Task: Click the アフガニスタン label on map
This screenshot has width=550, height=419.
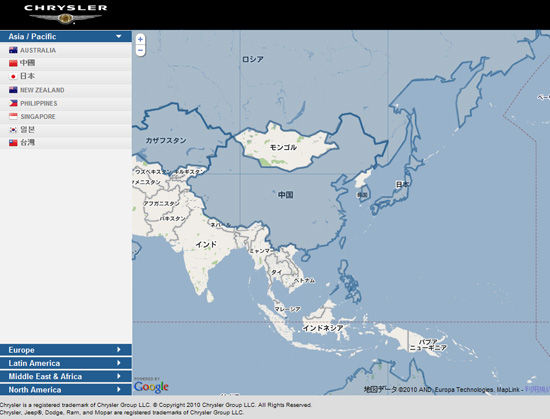Action: point(161,203)
